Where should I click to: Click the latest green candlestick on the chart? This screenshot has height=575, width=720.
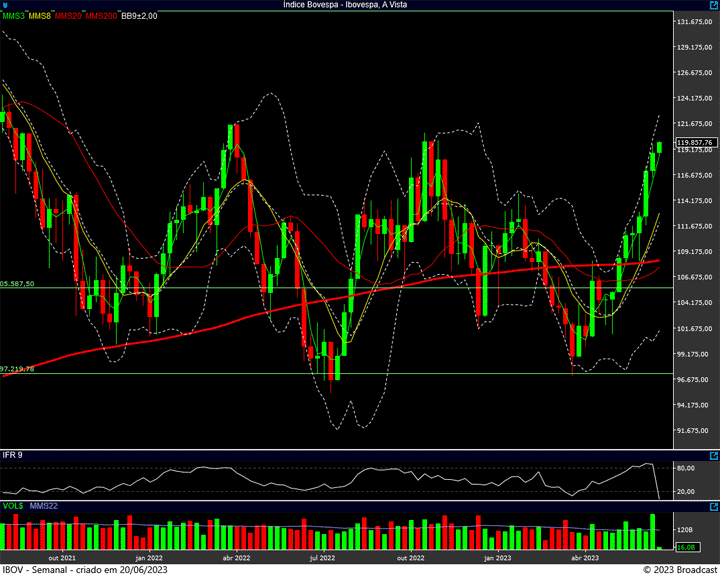click(659, 148)
